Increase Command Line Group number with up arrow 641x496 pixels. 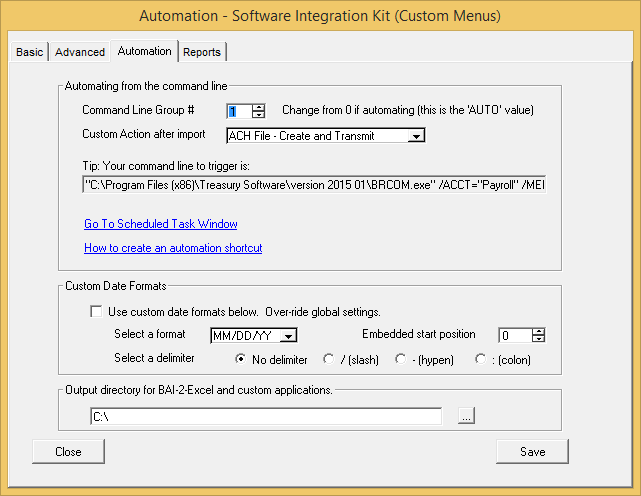click(259, 108)
